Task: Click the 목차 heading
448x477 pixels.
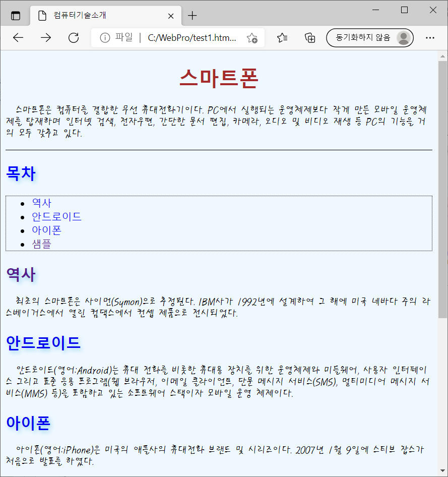Action: (21, 173)
